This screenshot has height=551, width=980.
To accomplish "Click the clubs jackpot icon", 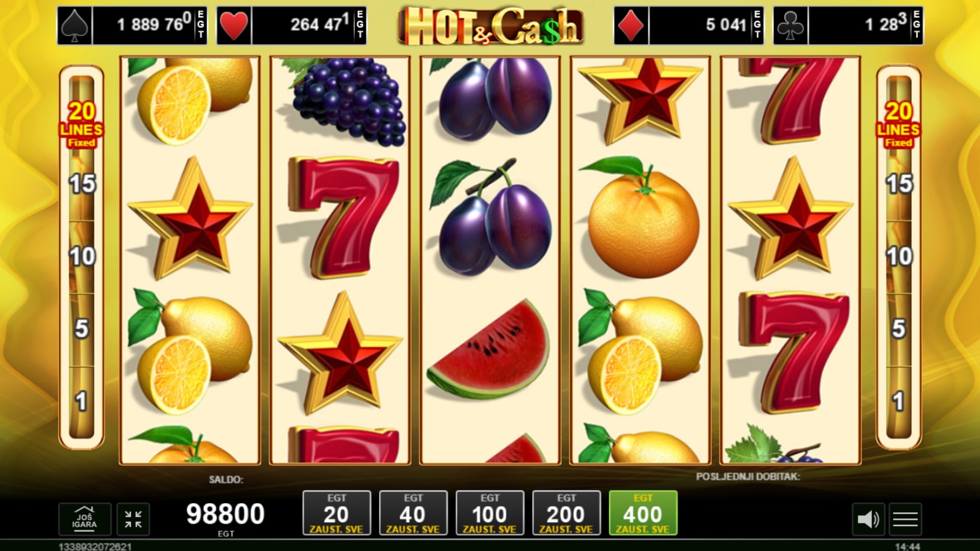I will pyautogui.click(x=791, y=25).
